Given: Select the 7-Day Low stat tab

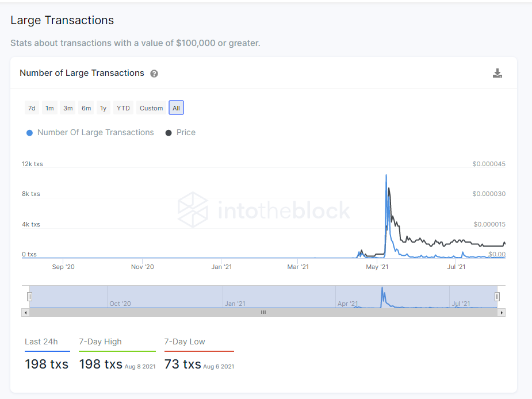Looking at the screenshot, I should click(185, 342).
